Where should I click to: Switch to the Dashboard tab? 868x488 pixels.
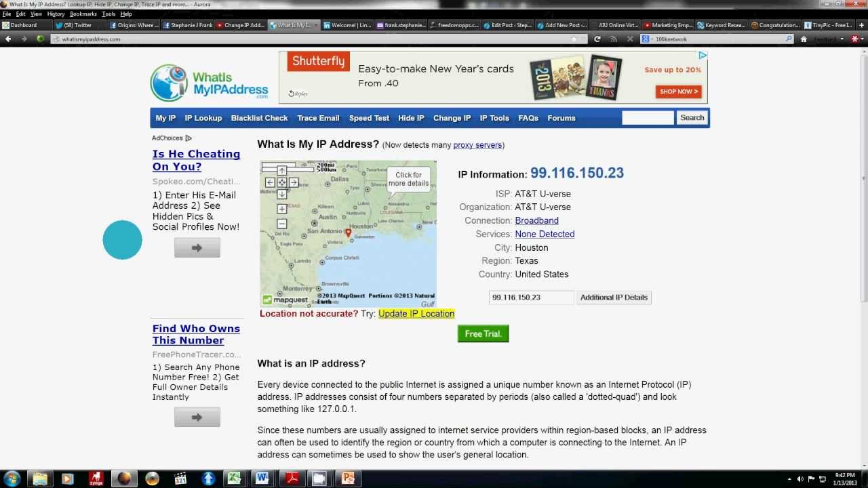[26, 25]
